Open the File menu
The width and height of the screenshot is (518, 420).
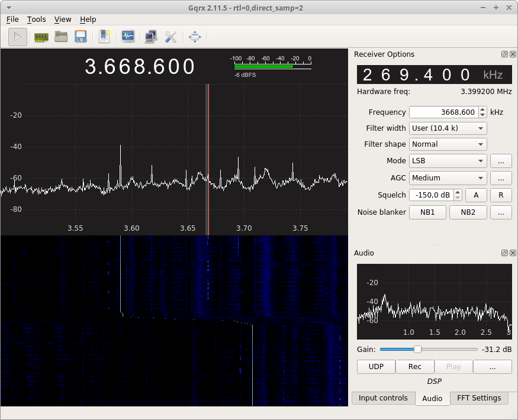pyautogui.click(x=12, y=20)
